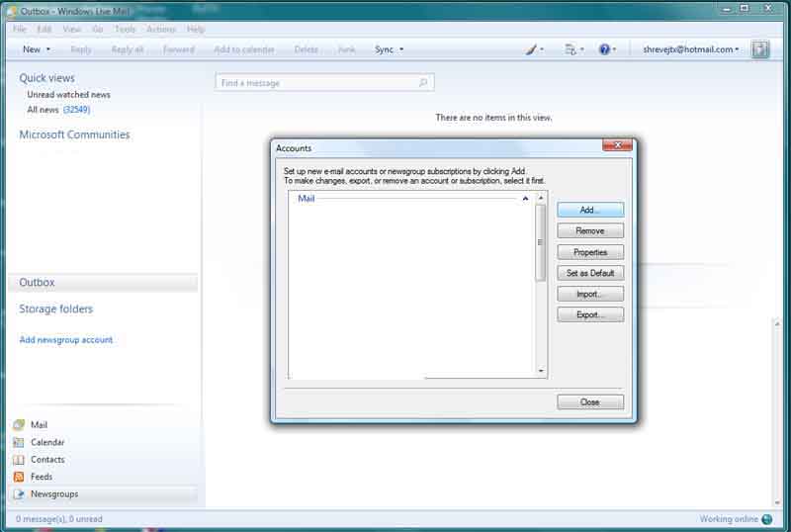Click the Feeds label in shortcuts pane
Viewport: 791px width, 532px height.
point(42,477)
